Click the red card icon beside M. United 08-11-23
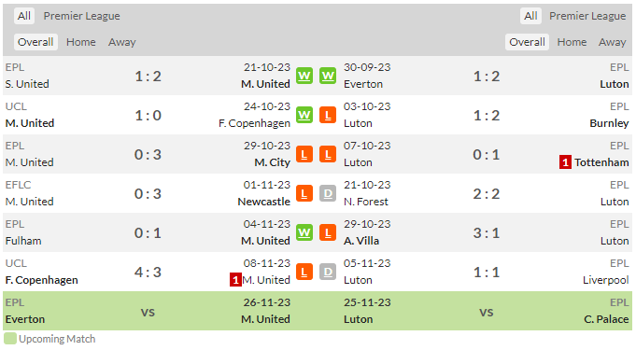Image resolution: width=636 pixels, height=364 pixels. click(x=235, y=280)
